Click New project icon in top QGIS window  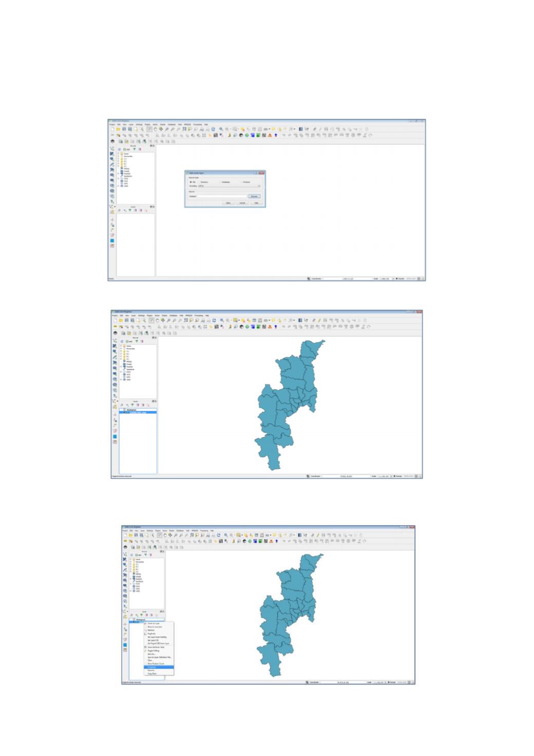[x=113, y=129]
